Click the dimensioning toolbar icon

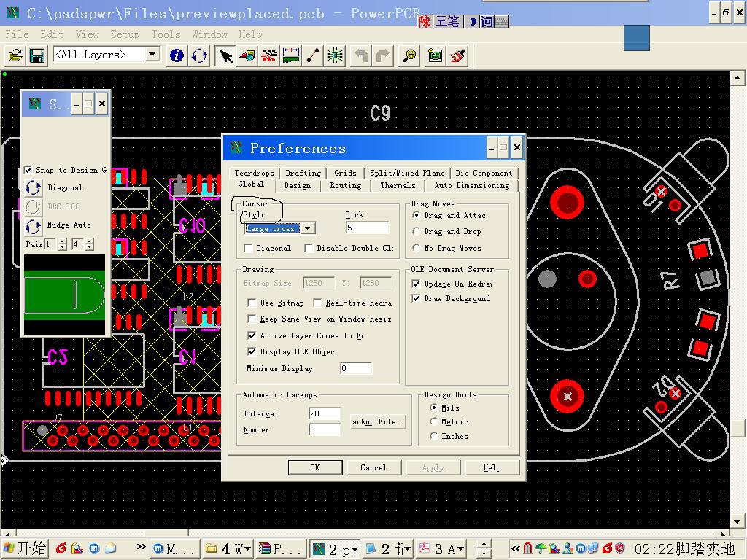291,55
